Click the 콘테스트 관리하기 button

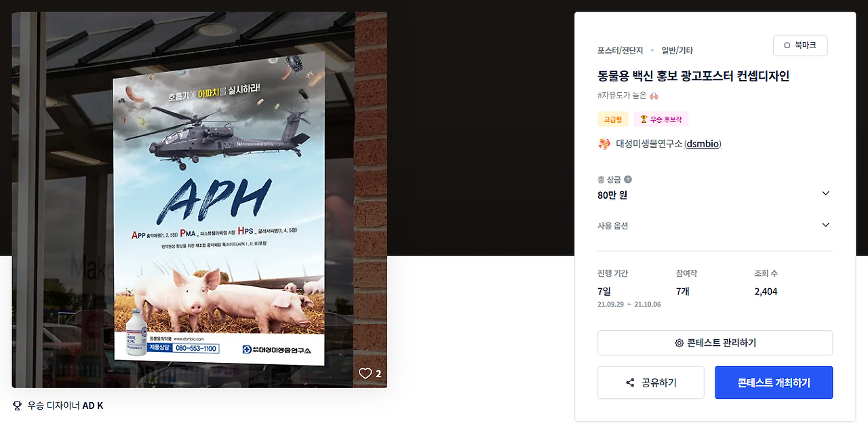715,343
